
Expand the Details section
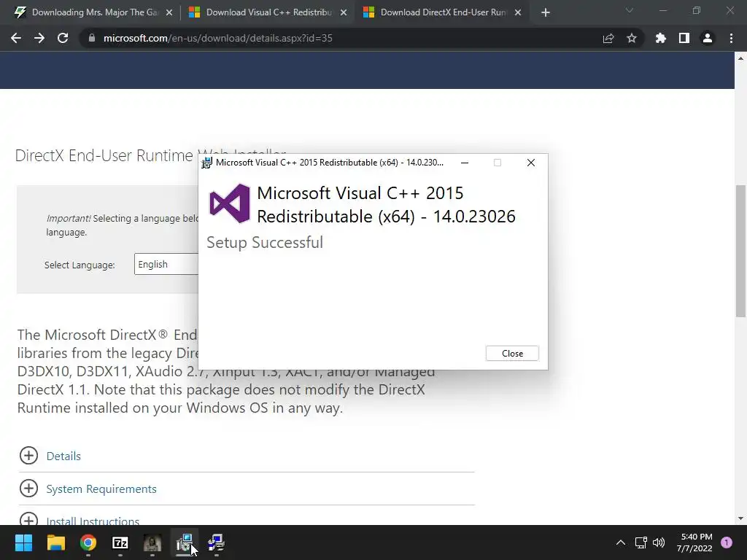pos(28,456)
